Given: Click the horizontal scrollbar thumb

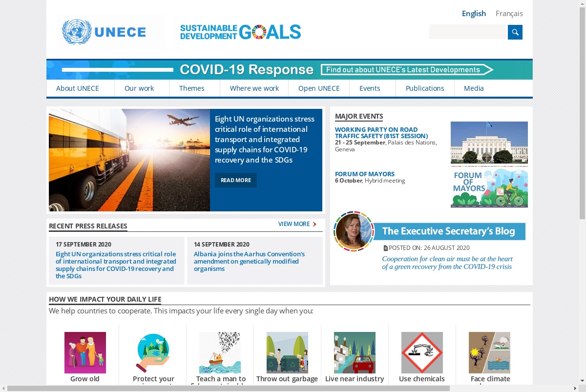Looking at the screenshot, I should pyautogui.click(x=229, y=389).
